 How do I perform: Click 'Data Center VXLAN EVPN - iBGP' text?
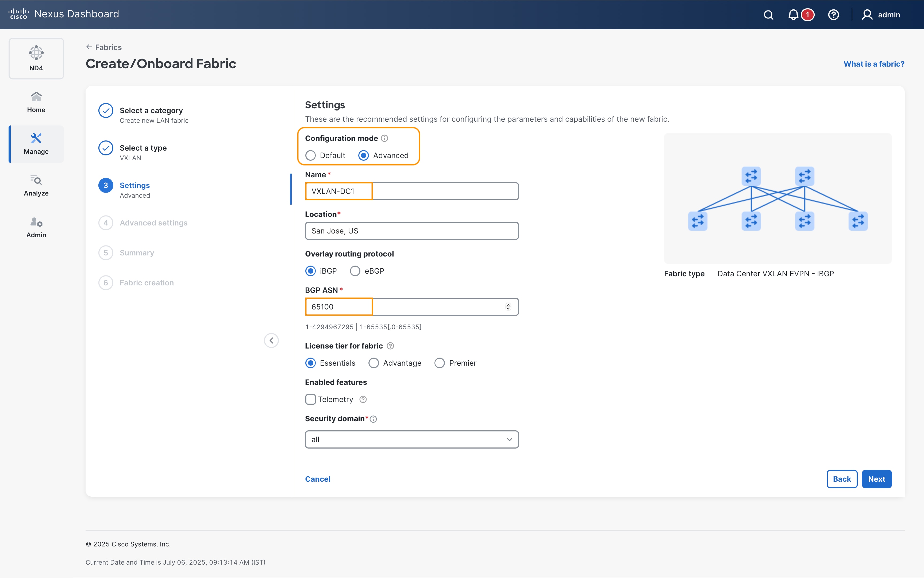(x=775, y=274)
